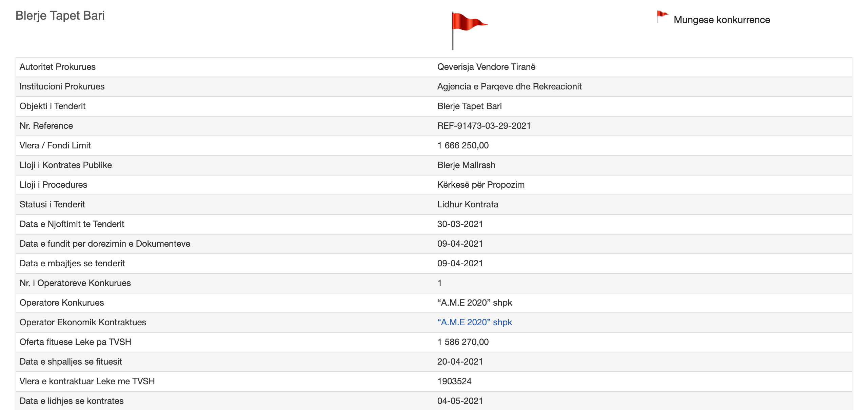Click the Blerje Mallrash contract type value
Image resolution: width=868 pixels, height=410 pixels.
[x=466, y=165]
